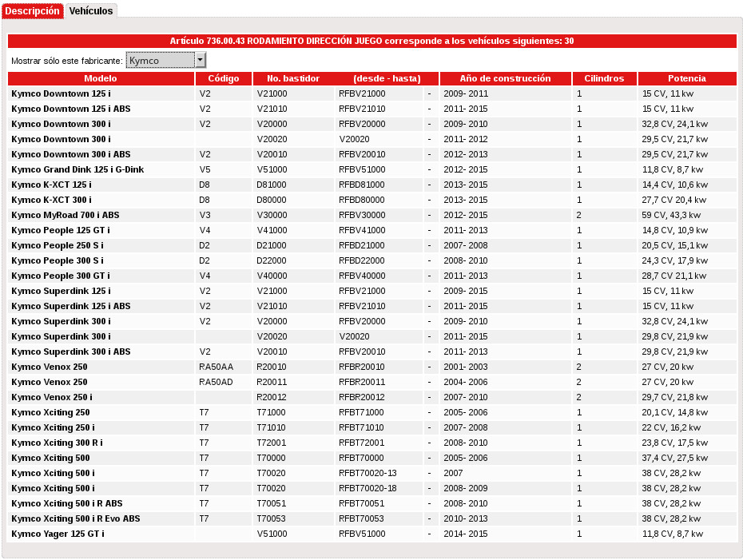743x560 pixels.
Task: Open the manufacturer dropdown showing Kymco
Action: 160,61
